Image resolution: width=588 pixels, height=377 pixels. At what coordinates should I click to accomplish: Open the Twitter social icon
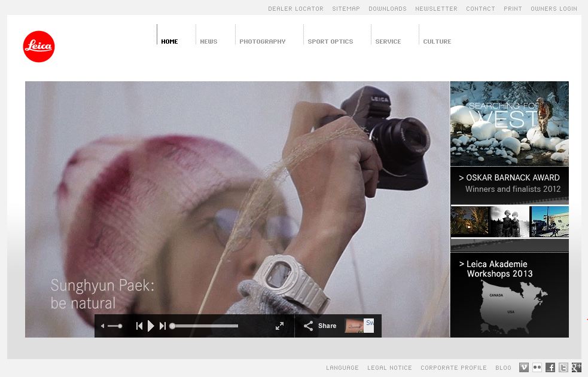tap(563, 367)
